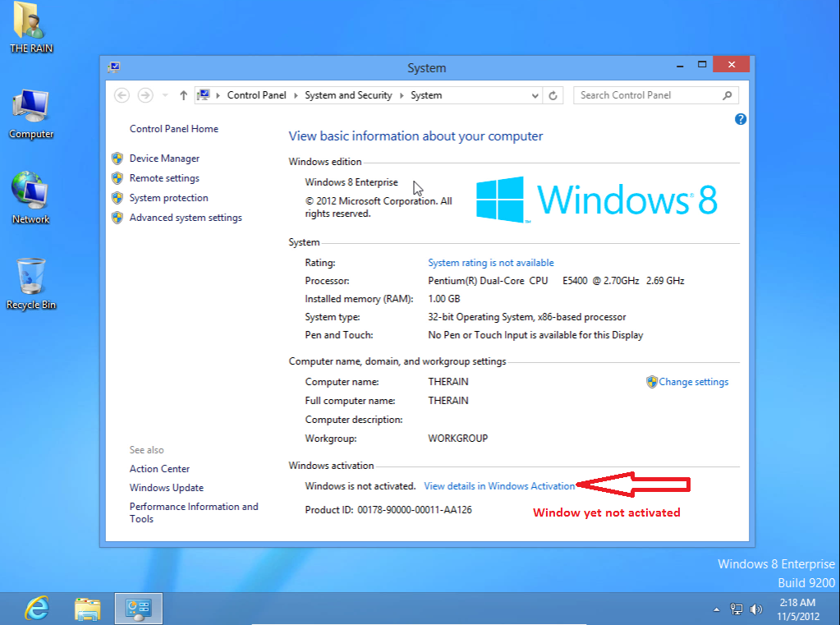Minimize the System window
The height and width of the screenshot is (625, 840).
tap(680, 66)
